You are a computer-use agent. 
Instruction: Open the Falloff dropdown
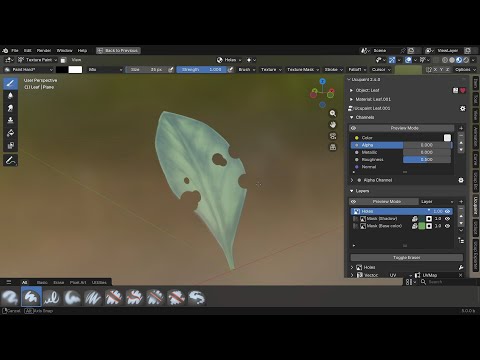click(357, 70)
